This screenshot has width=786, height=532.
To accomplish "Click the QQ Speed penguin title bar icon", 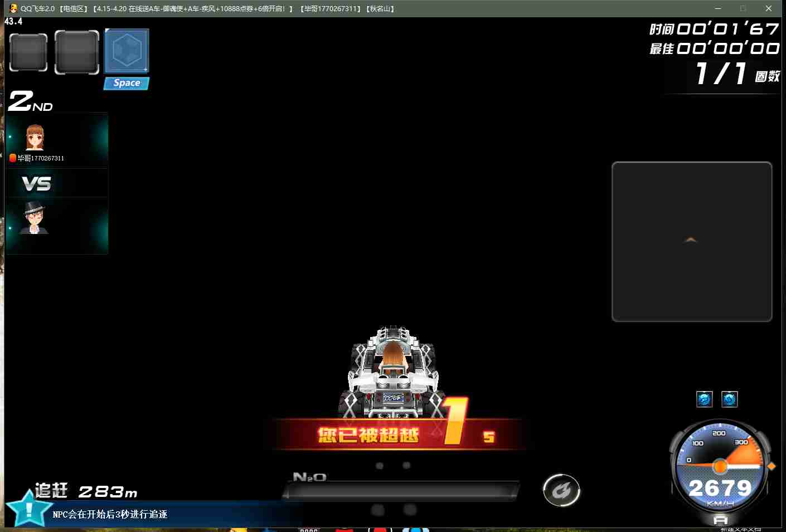I will (x=13, y=8).
